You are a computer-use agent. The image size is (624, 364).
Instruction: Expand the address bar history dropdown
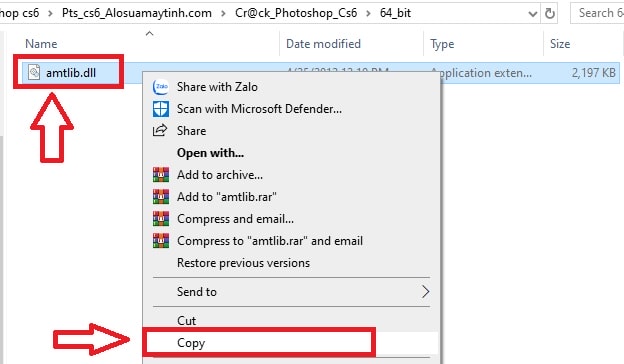coord(532,14)
